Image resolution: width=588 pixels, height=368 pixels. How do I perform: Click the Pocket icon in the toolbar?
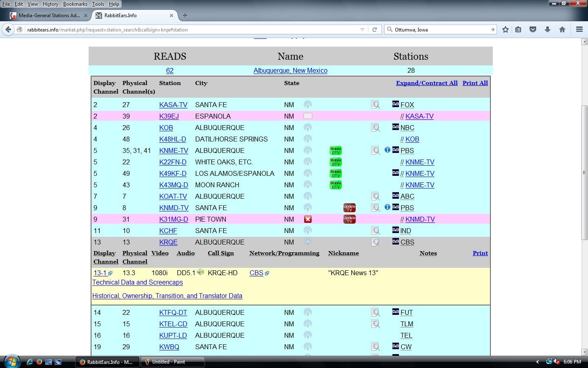coord(533,29)
